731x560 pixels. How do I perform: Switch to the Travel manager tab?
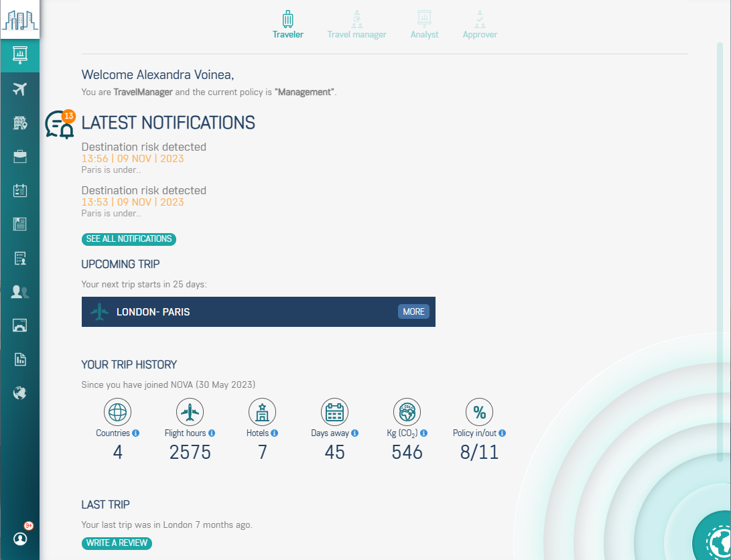click(356, 25)
